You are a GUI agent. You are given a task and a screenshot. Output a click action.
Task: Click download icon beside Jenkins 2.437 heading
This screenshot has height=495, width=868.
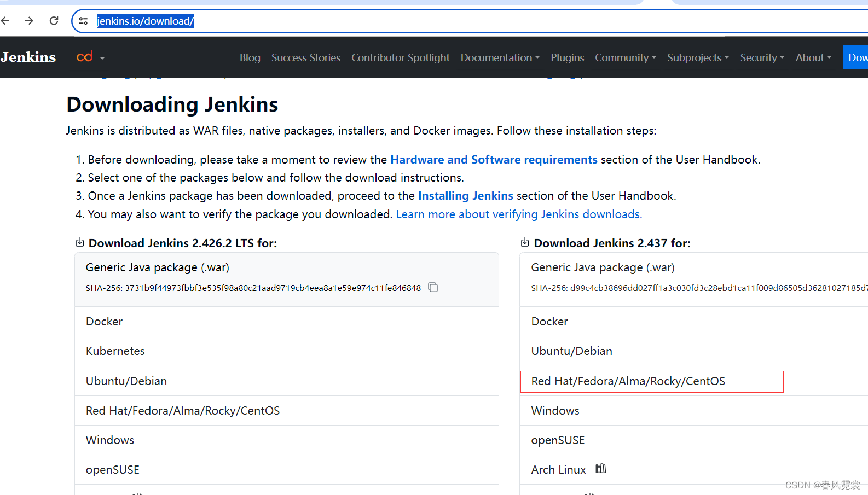pos(525,242)
